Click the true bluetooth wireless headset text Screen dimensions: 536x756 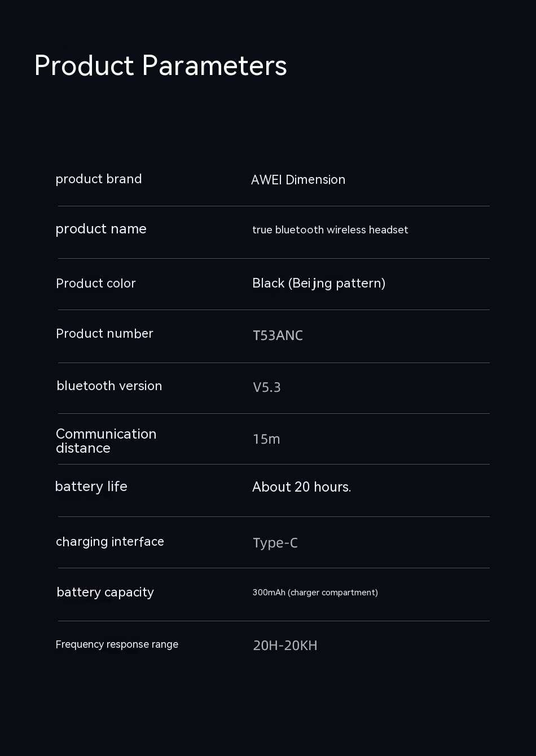tap(330, 230)
